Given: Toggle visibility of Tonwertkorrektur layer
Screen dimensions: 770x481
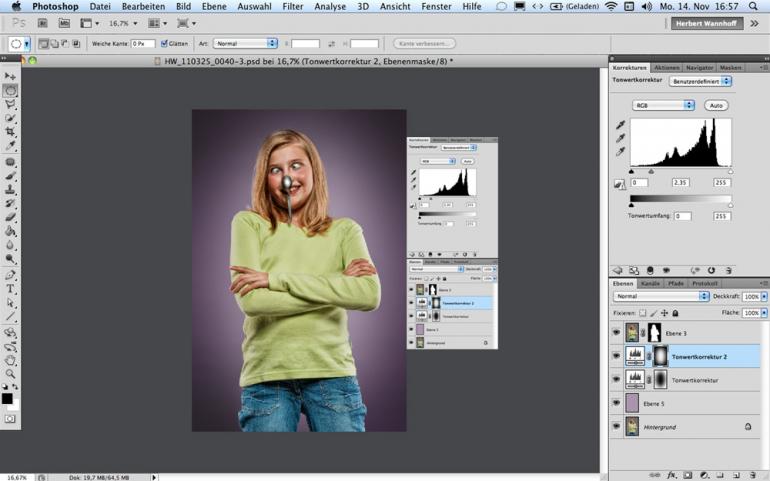Looking at the screenshot, I should [x=616, y=379].
